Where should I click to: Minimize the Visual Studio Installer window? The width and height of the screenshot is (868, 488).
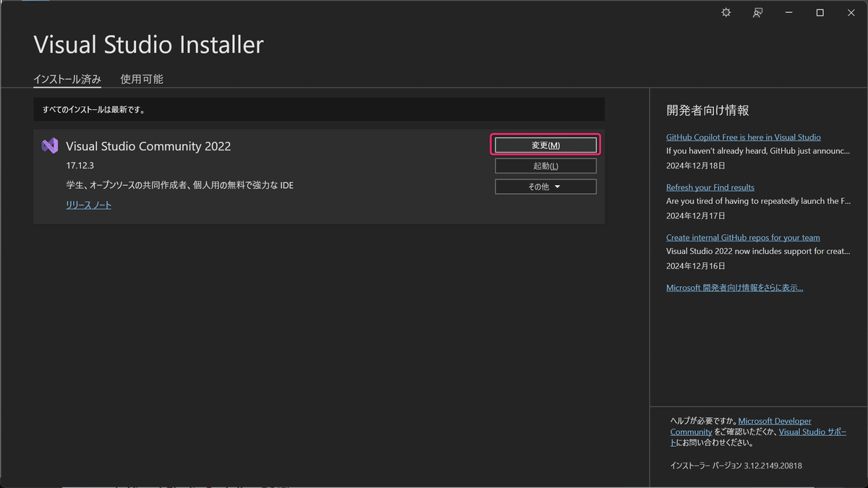(789, 13)
